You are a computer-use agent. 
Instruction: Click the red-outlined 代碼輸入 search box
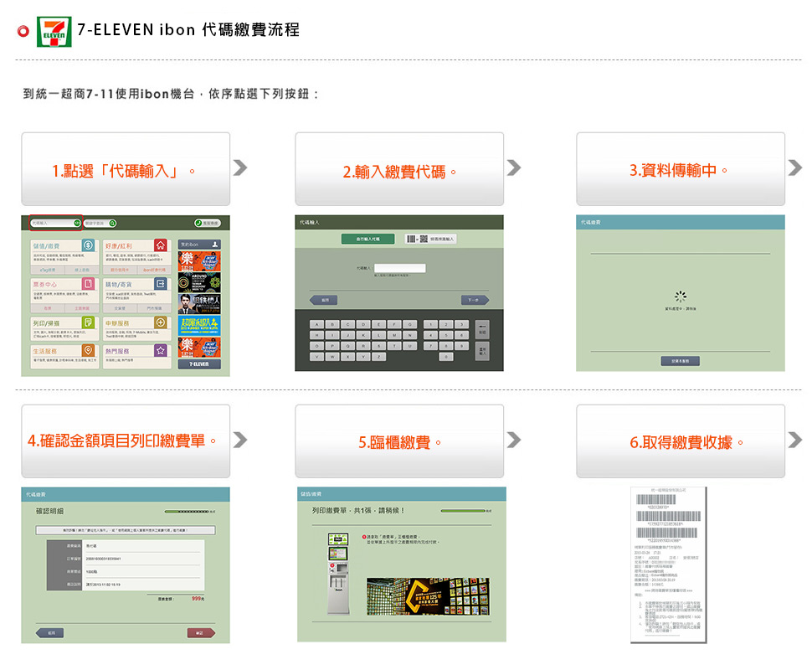pyautogui.click(x=54, y=223)
